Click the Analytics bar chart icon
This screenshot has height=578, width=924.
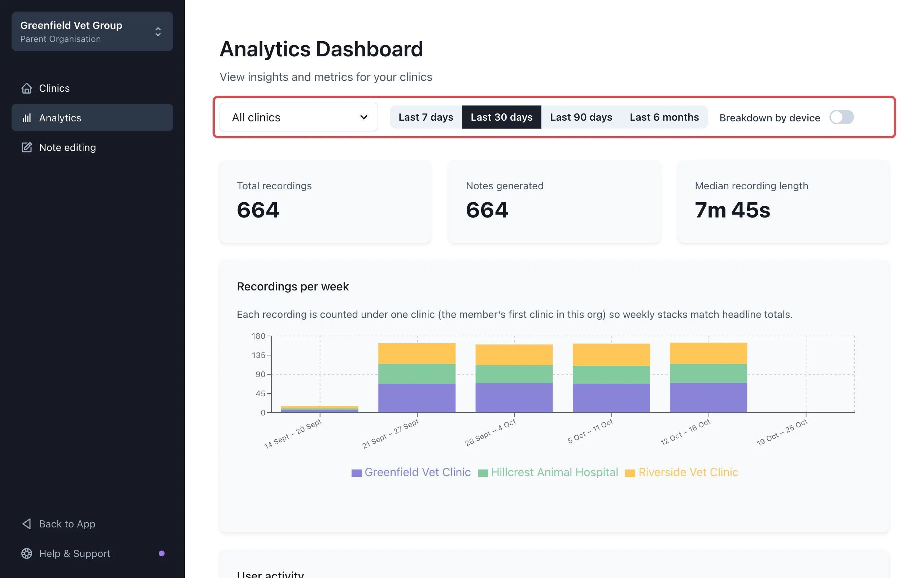point(26,118)
